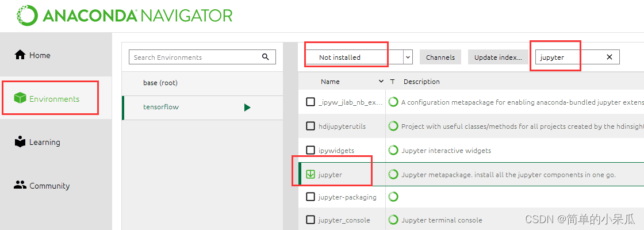This screenshot has width=644, height=230.
Task: Click the jupyter row type icon
Action: [393, 175]
